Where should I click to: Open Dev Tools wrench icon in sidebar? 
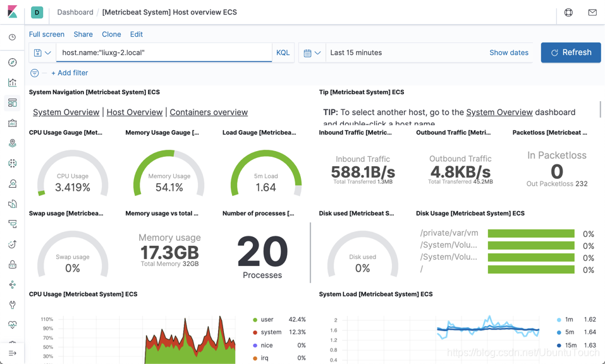(x=13, y=305)
